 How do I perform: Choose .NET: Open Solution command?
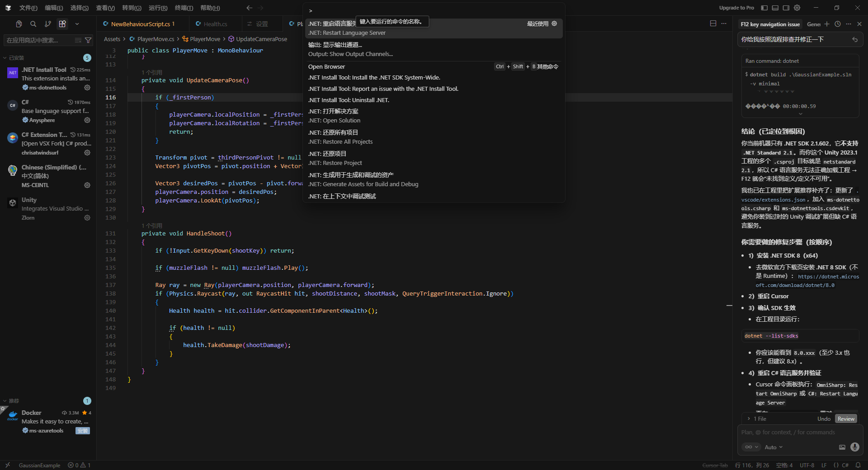(434, 116)
